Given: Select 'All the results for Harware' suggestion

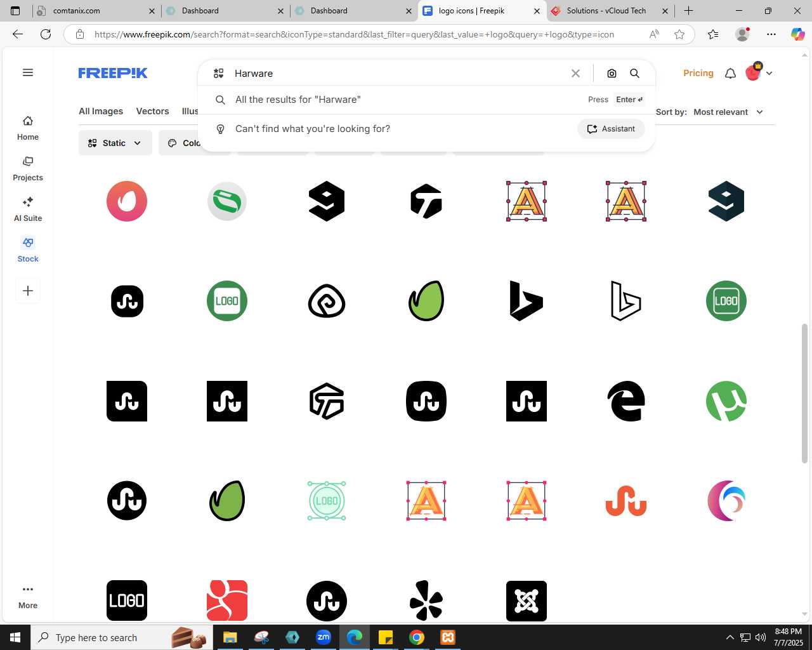Looking at the screenshot, I should tap(426, 100).
